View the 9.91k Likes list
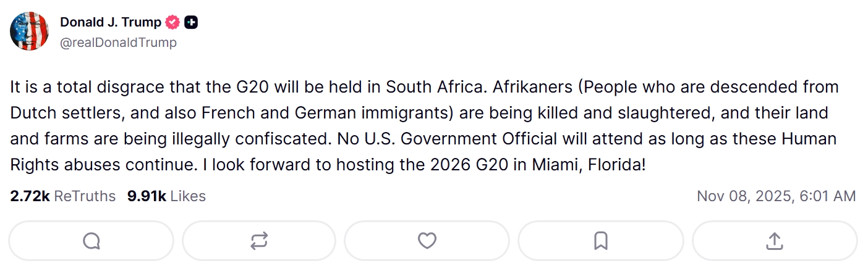The height and width of the screenshot is (274, 868). coord(166,196)
